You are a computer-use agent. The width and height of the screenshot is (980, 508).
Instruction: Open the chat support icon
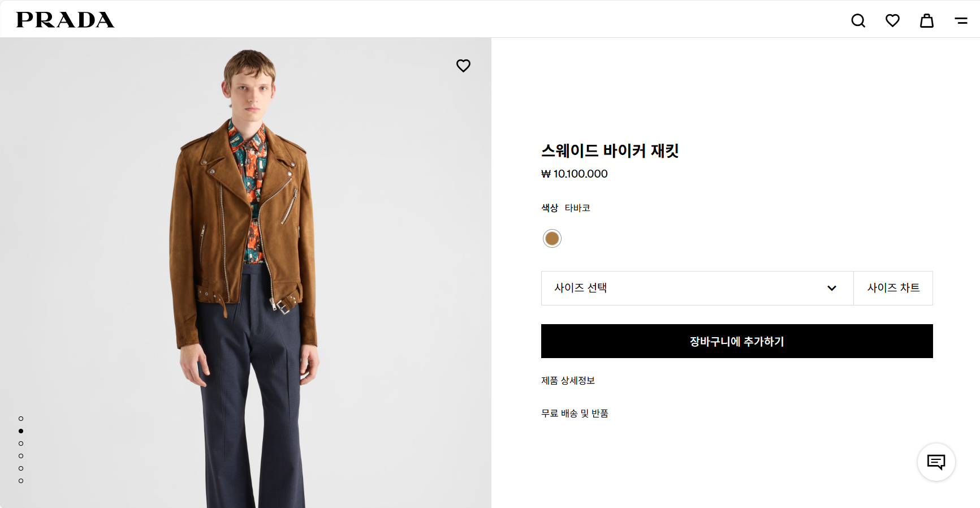coord(936,462)
